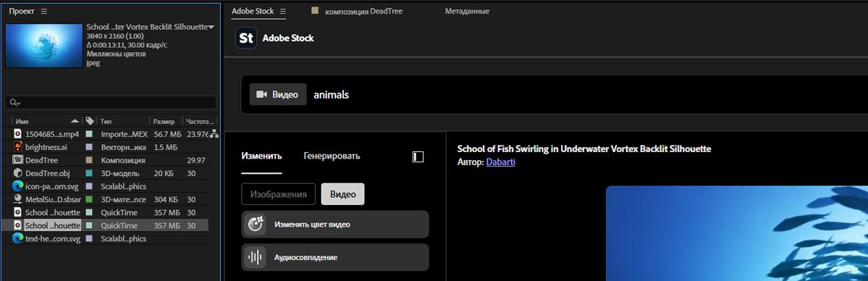868x281 pixels.
Task: Click the Векторн...ика type cell
Action: (x=124, y=147)
